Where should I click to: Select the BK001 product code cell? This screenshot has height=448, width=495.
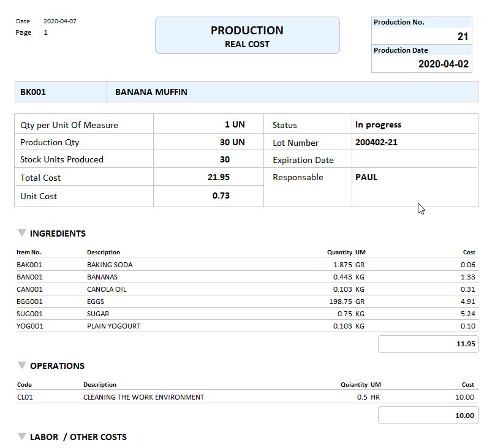tap(34, 92)
